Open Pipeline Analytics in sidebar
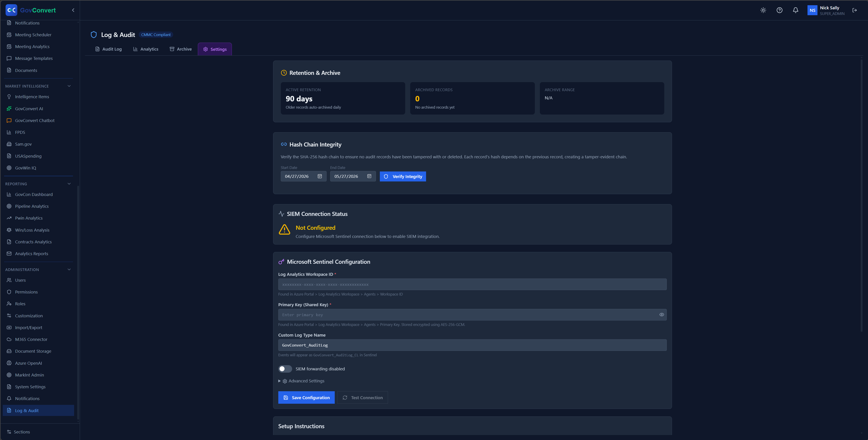868x440 pixels. (x=38, y=206)
